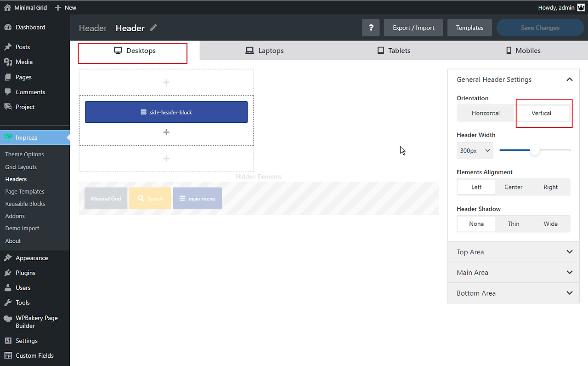This screenshot has height=366, width=588.
Task: Open Reusable Blocks submenu item
Action: [25, 204]
